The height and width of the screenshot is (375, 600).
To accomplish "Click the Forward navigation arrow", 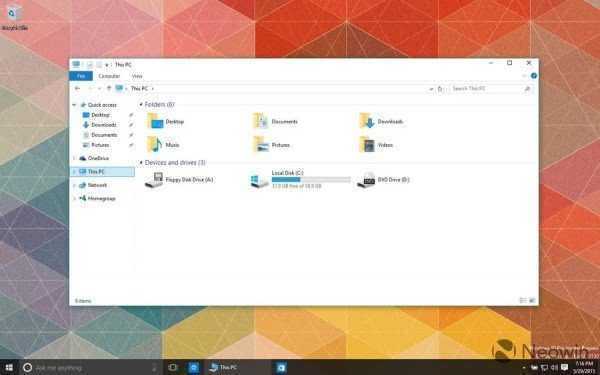I will [x=90, y=88].
